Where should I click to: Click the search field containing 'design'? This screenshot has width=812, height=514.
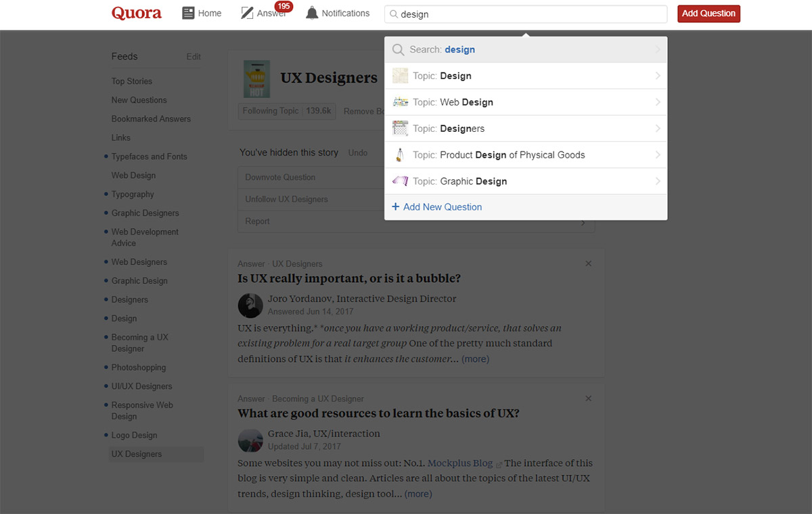(x=526, y=14)
